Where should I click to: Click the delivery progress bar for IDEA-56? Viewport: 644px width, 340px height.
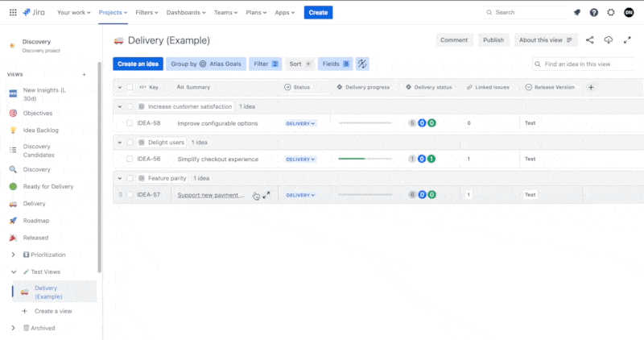365,159
